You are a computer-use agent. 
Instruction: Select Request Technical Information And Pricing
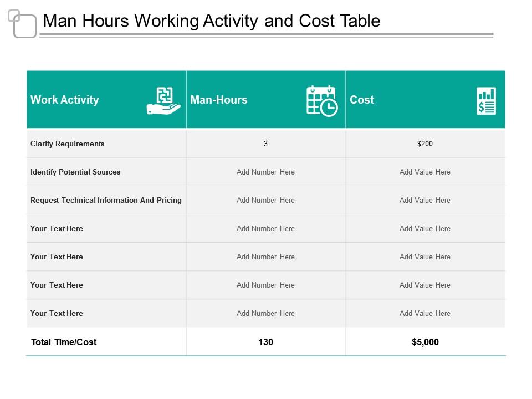tap(106, 200)
